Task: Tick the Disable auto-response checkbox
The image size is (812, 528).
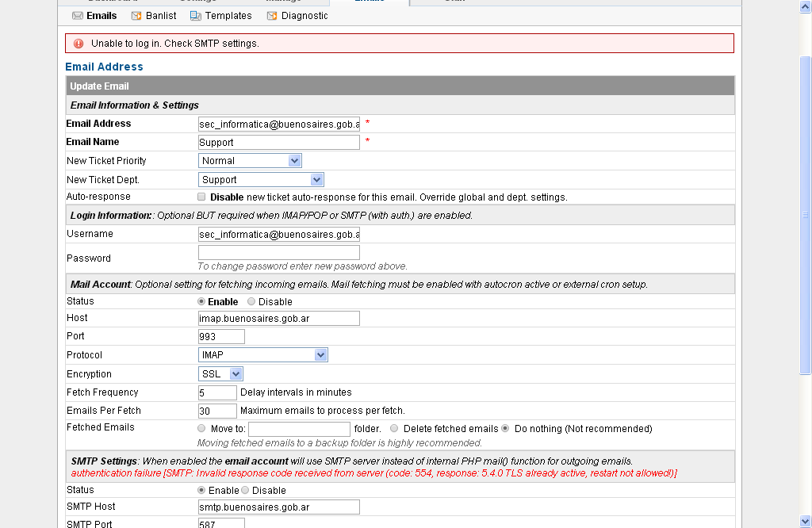Action: click(x=201, y=197)
